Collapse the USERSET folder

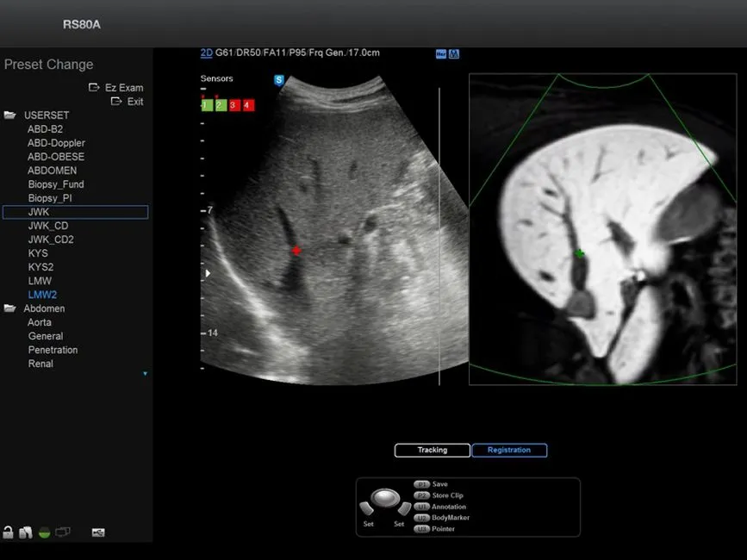coord(10,115)
